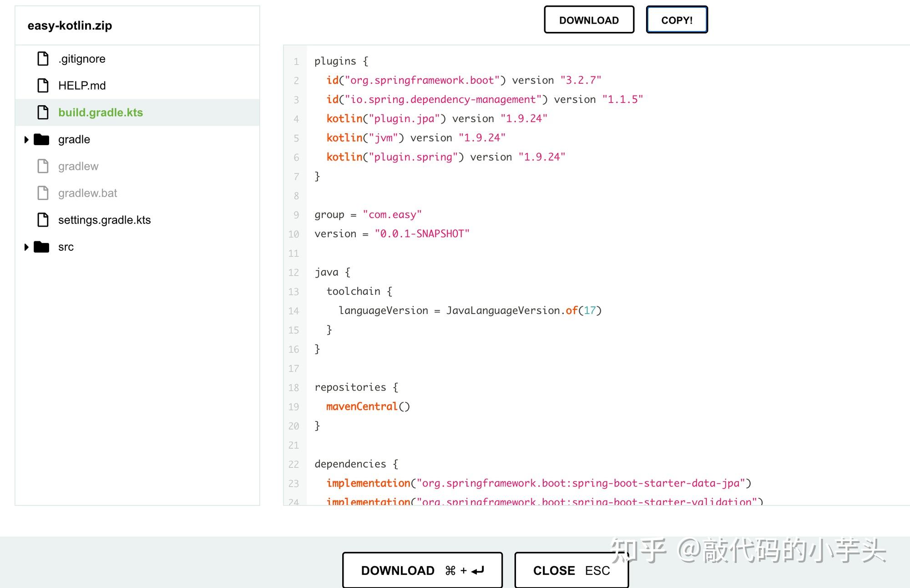Click the gradlew.bat file icon

pos(43,193)
